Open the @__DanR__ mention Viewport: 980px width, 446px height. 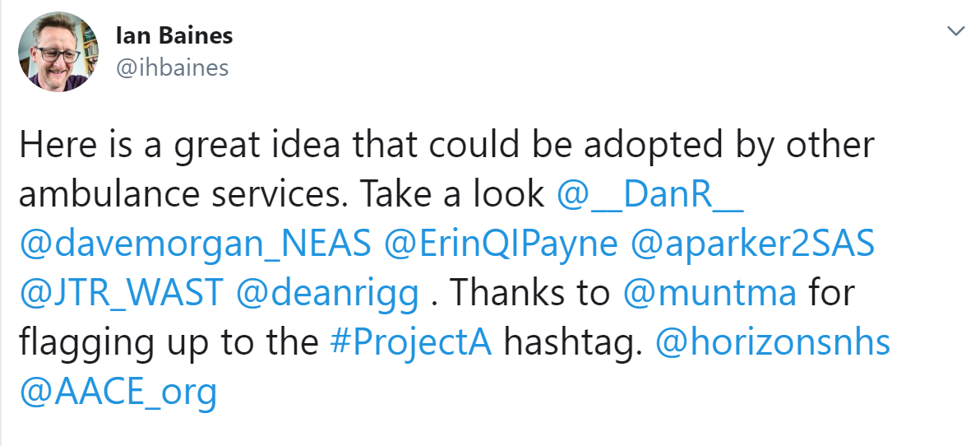[649, 196]
